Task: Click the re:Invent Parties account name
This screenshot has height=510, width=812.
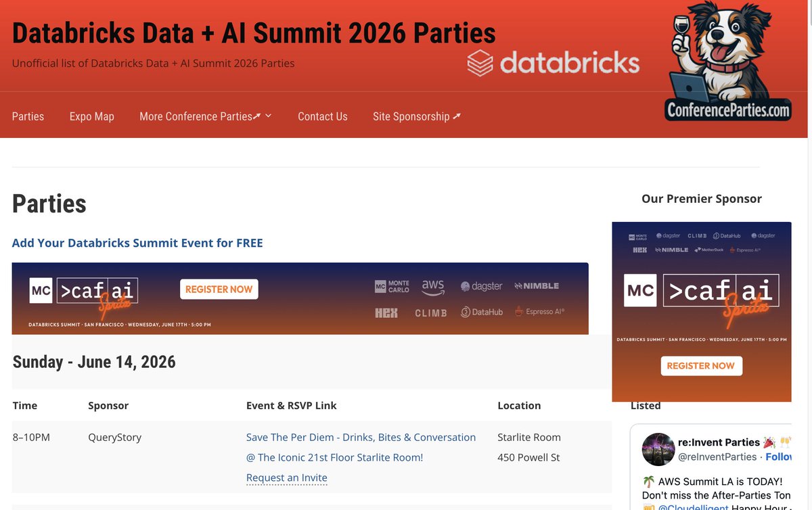Action: 719,442
